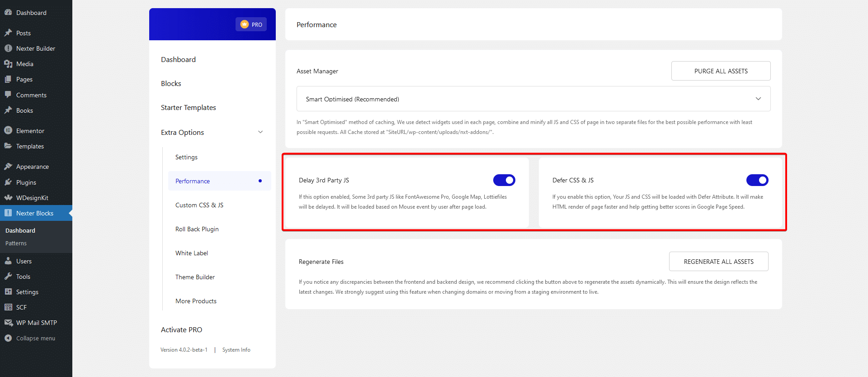Click the Nexter Blocks icon
Viewport: 868px width, 377px height.
pyautogui.click(x=8, y=213)
